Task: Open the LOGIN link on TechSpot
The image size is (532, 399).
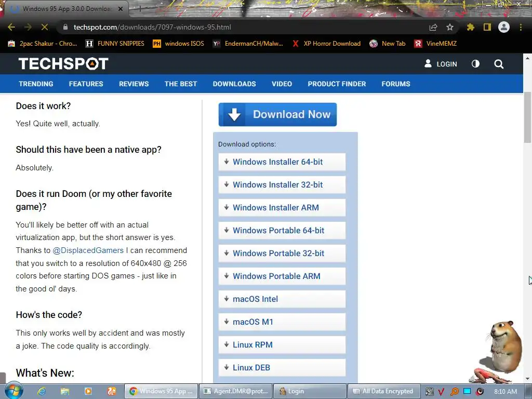Action: (x=441, y=64)
